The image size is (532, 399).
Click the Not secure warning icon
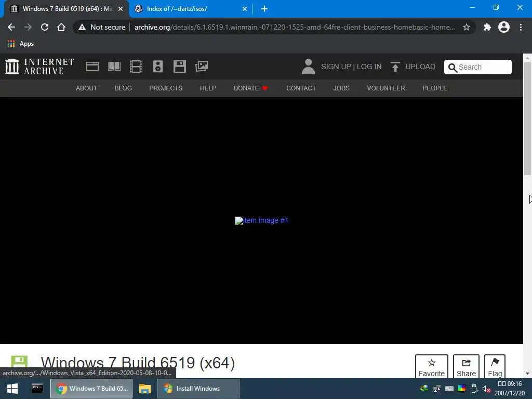pyautogui.click(x=82, y=27)
